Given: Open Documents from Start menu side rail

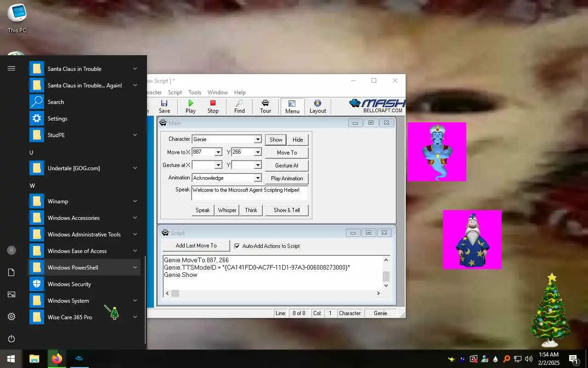Looking at the screenshot, I should click(x=11, y=273).
